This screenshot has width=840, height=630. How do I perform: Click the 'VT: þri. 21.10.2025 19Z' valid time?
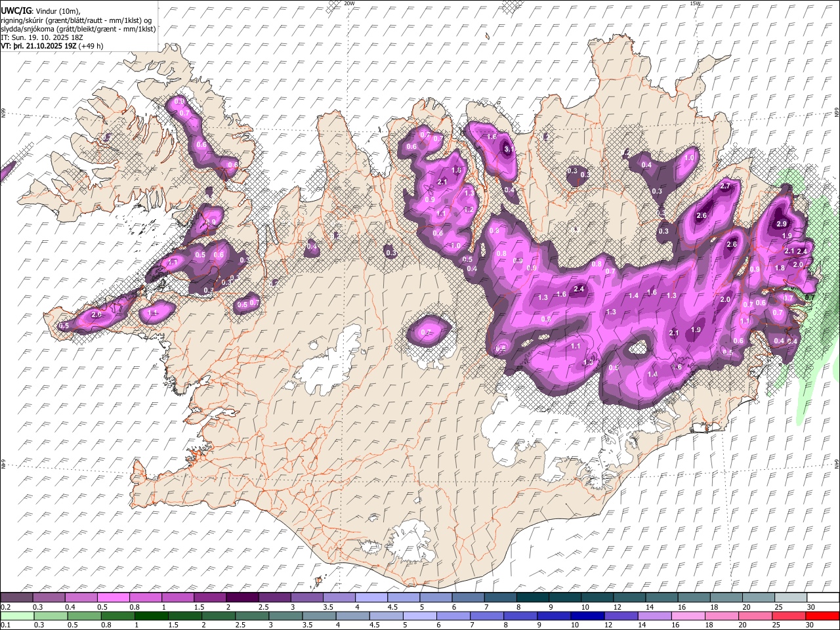[38, 46]
